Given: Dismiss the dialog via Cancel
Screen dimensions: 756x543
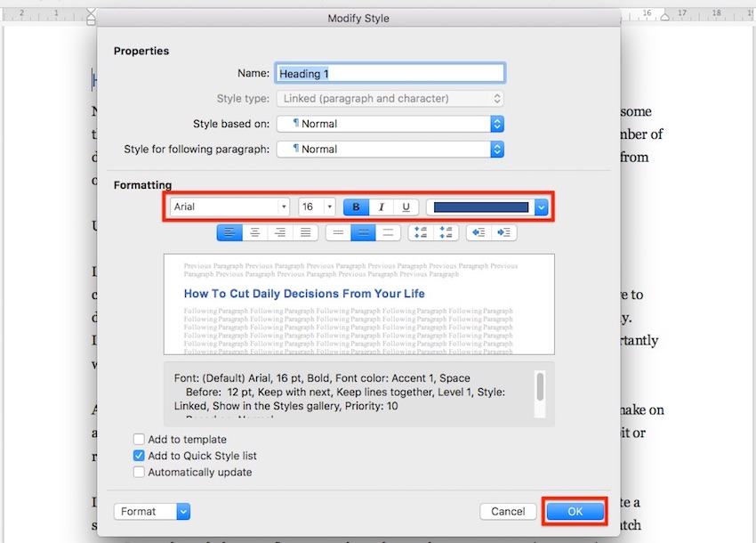Looking at the screenshot, I should 508,511.
